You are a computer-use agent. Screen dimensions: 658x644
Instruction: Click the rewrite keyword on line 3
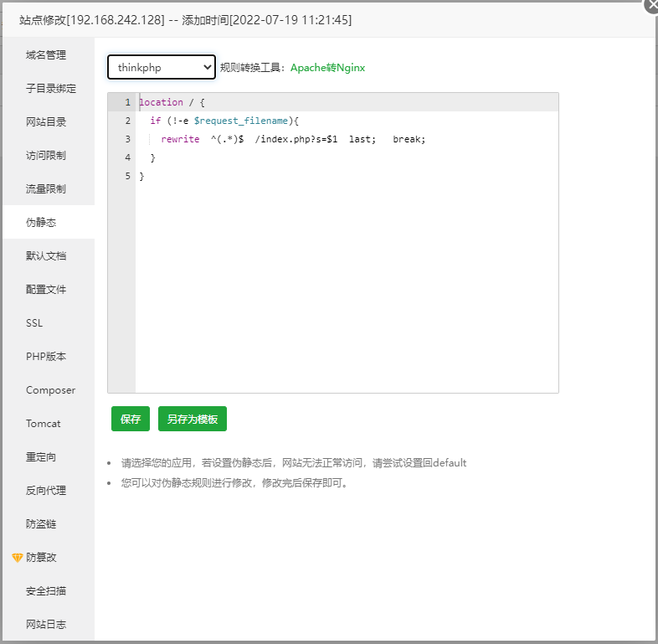(180, 139)
